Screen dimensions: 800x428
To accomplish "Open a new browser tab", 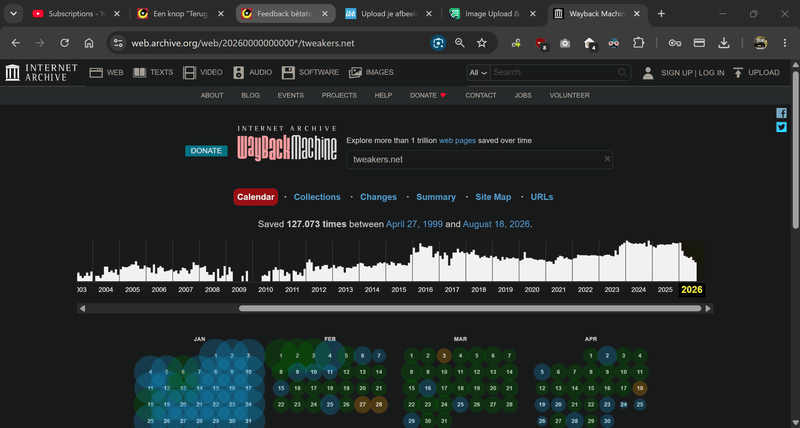I will pyautogui.click(x=661, y=14).
